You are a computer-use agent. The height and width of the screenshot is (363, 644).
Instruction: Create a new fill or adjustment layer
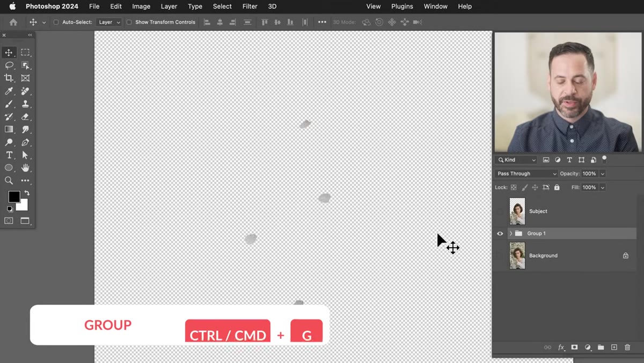click(x=588, y=347)
